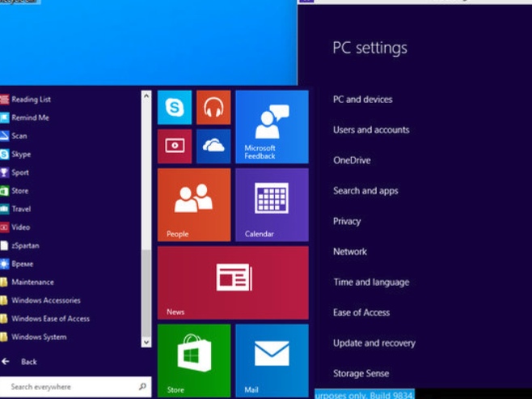Image resolution: width=532 pixels, height=399 pixels.
Task: Click the Време weather icon
Action: (4, 264)
